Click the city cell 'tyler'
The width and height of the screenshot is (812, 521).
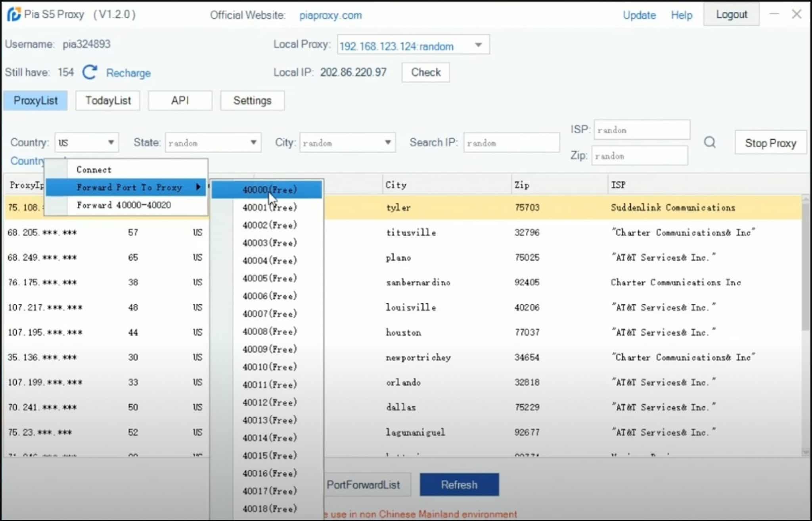pos(398,207)
